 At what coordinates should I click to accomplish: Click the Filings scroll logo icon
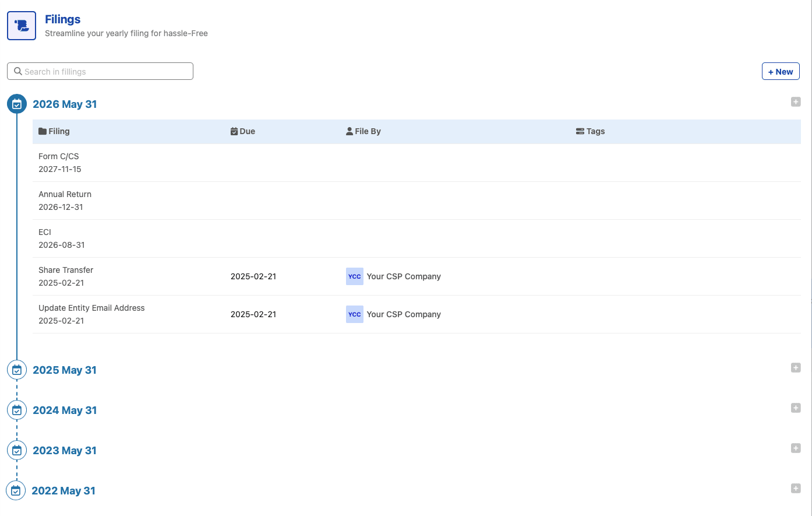(22, 26)
